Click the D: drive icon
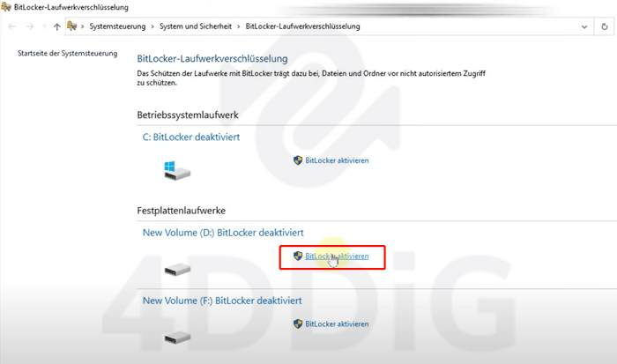Screen dimensions: 617x364 (x=177, y=270)
